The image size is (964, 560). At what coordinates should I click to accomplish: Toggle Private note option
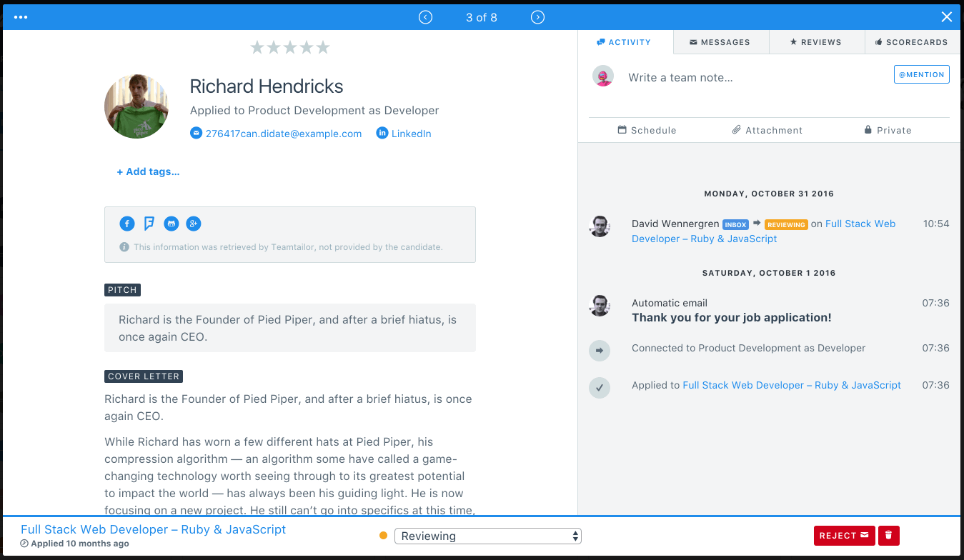[888, 130]
